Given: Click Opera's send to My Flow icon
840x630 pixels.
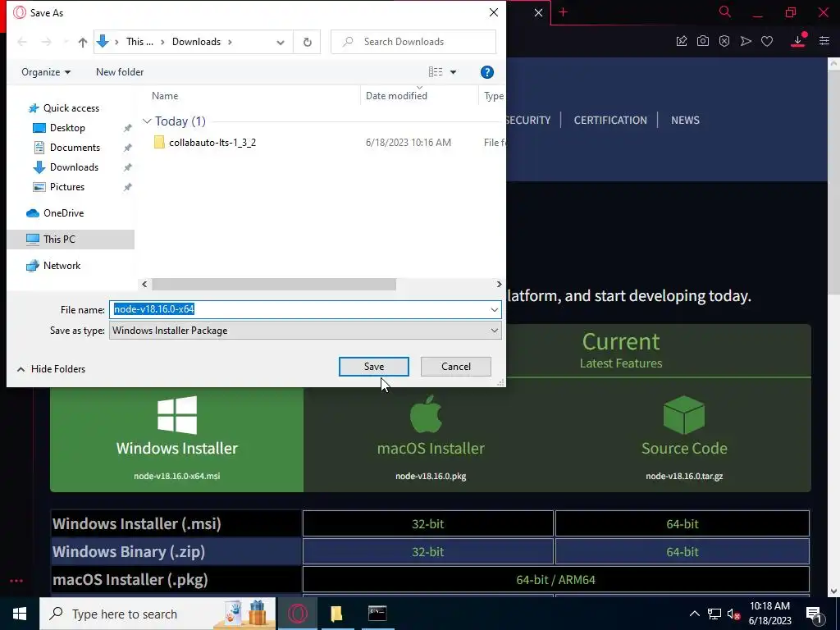Looking at the screenshot, I should coord(746,41).
